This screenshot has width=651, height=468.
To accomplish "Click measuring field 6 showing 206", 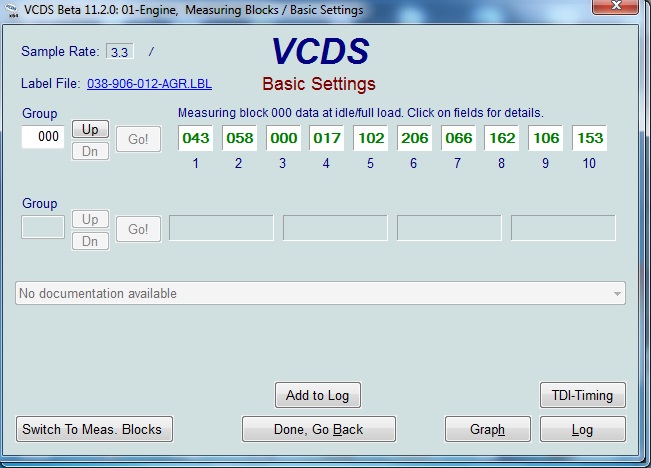I will [x=414, y=138].
